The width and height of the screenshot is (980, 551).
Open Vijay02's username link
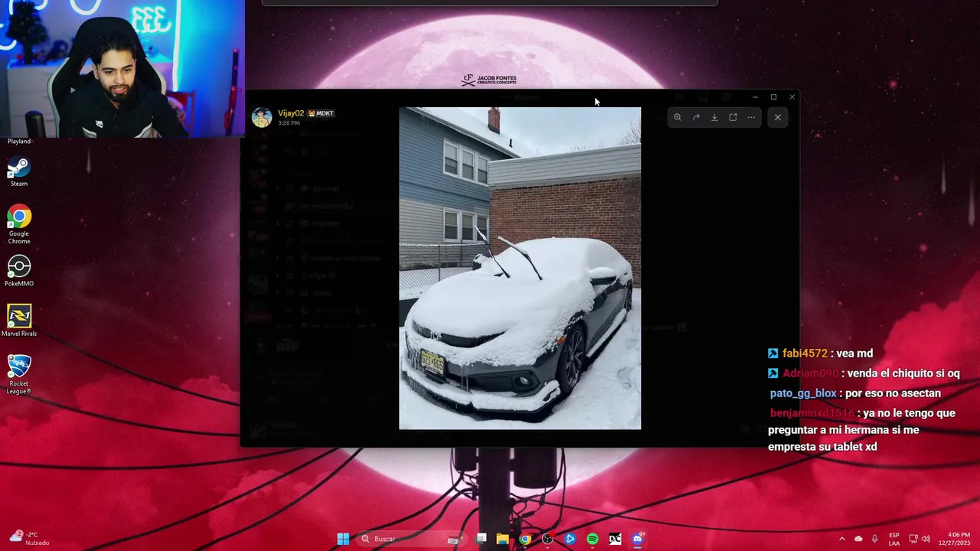[x=291, y=113]
